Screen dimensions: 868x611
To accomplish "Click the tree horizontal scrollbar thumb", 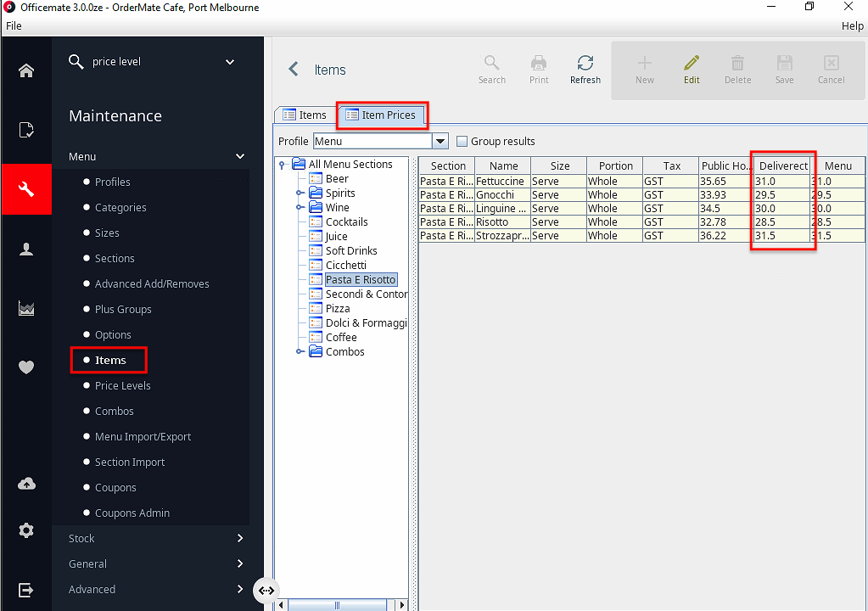I will point(337,605).
